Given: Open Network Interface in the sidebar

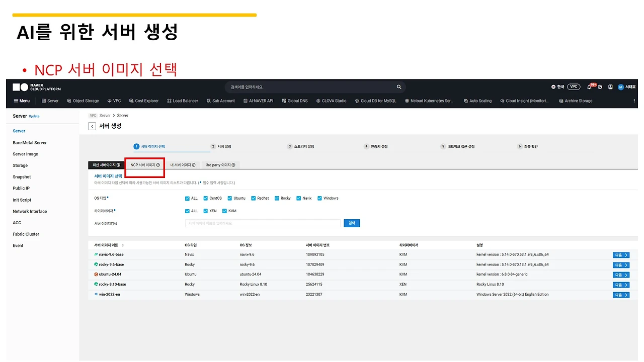Looking at the screenshot, I should 30,212.
